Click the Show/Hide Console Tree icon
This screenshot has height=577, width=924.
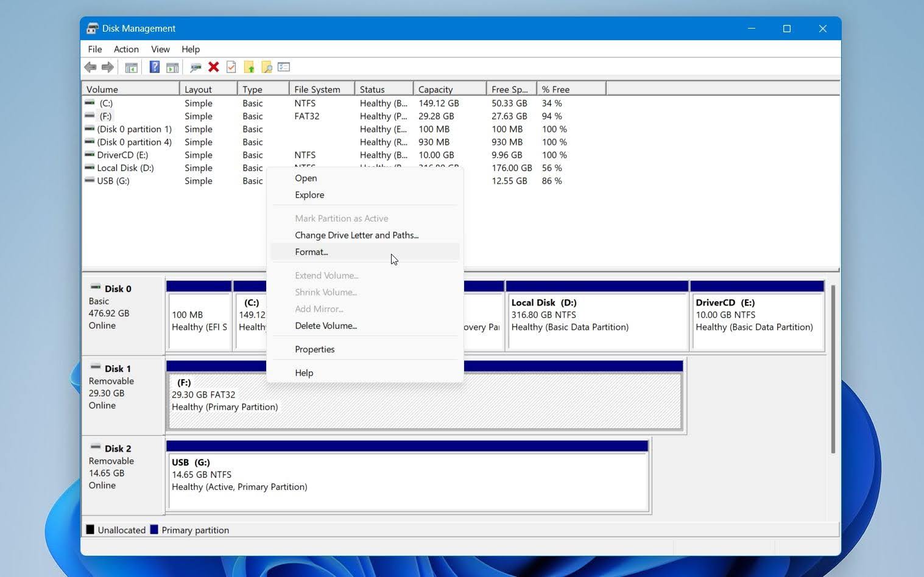pyautogui.click(x=131, y=67)
